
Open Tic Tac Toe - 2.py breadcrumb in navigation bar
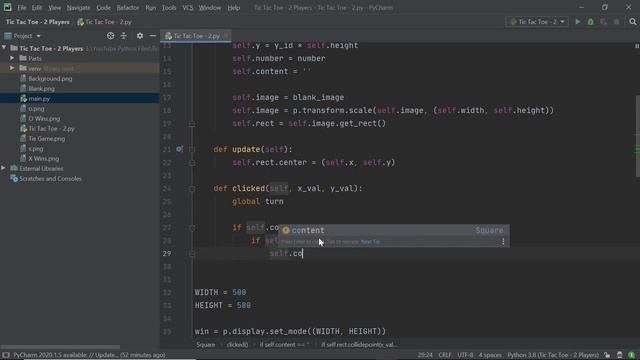point(105,22)
